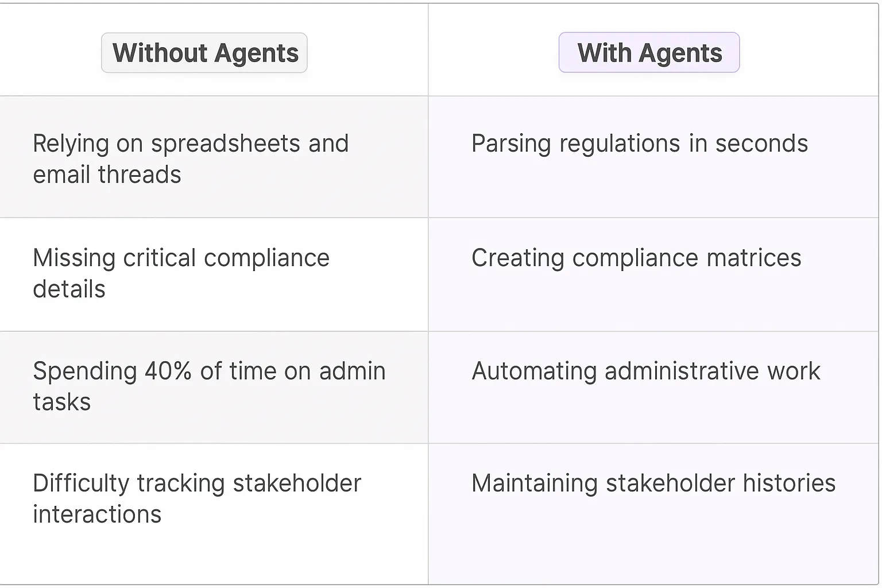Select the Spending 40% of time cell
Screen dimensions: 882x588
214,386
